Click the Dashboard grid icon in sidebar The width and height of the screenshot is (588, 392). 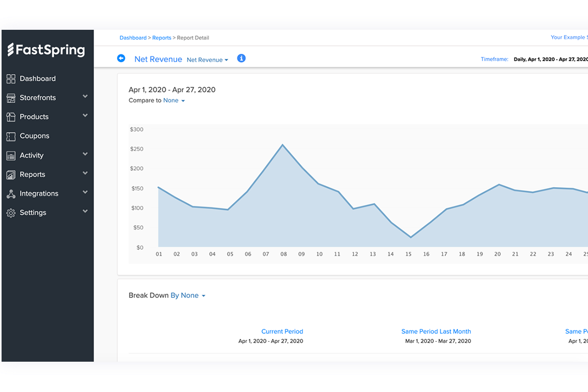coord(10,79)
